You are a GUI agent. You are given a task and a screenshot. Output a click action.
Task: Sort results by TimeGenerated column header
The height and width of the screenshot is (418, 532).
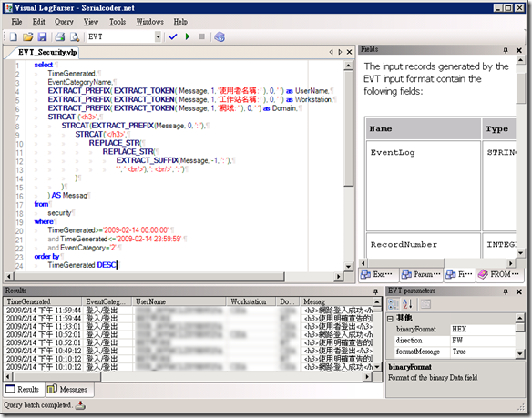coord(43,301)
